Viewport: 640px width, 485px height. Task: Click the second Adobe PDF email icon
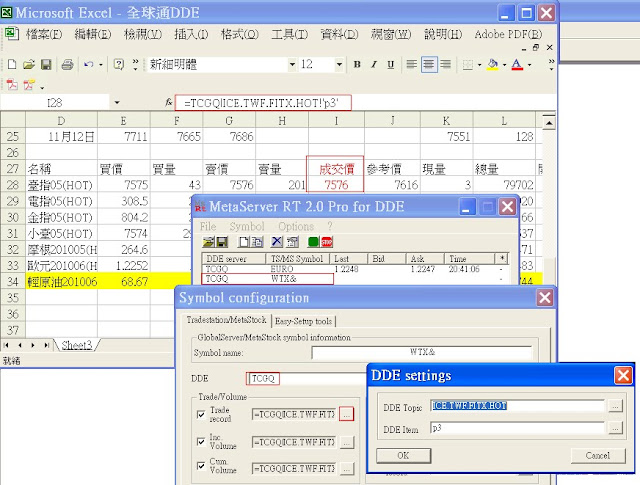point(29,85)
